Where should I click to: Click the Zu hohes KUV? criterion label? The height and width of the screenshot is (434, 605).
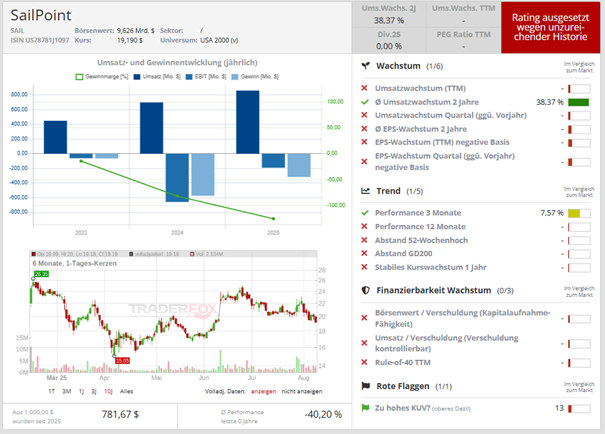(x=402, y=408)
